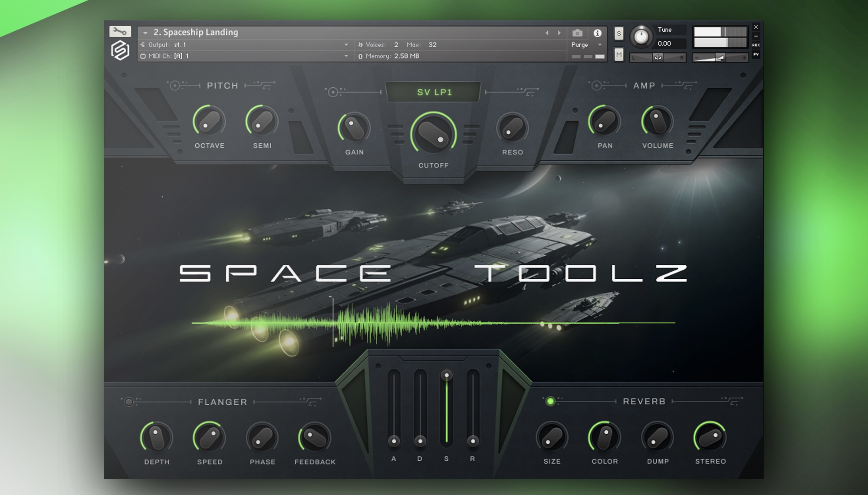868x495 pixels.
Task: Click the Sampleson logo icon
Action: pos(120,51)
